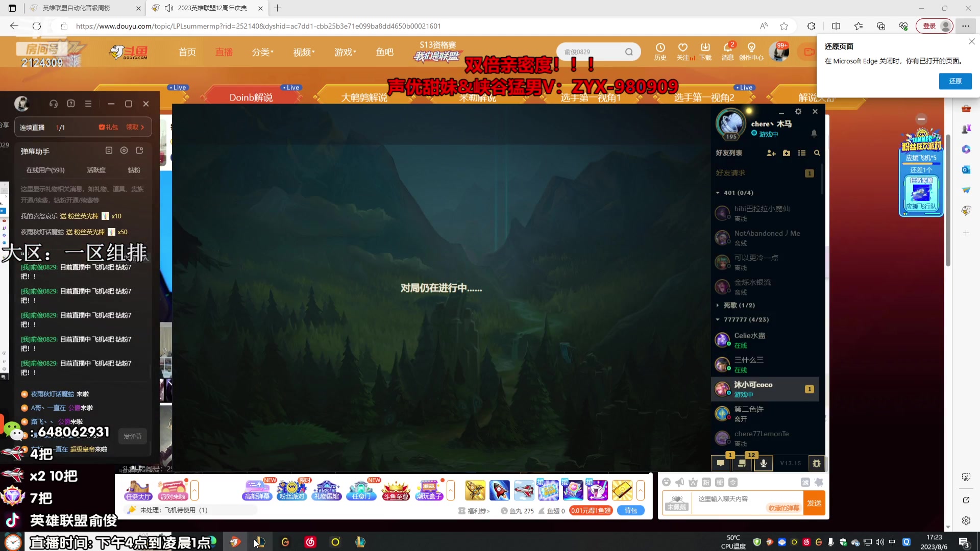Click the orange 发送 send button
980x551 pixels.
[x=814, y=503]
